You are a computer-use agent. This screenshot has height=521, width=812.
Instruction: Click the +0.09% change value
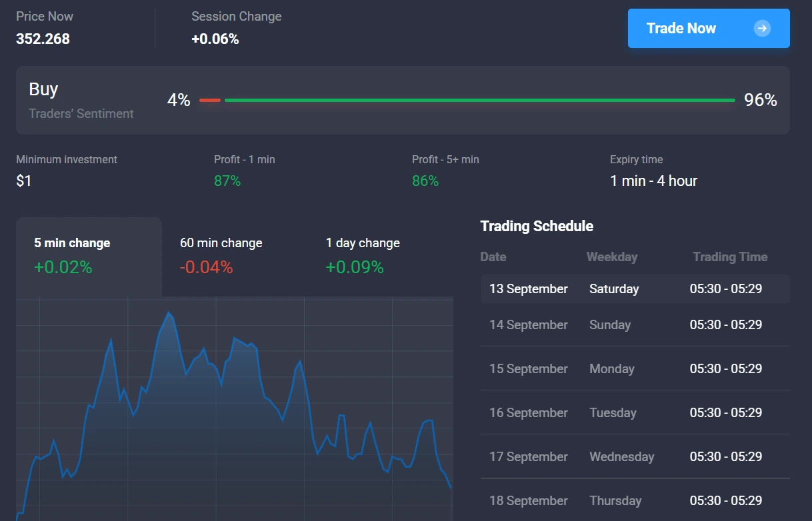pyautogui.click(x=355, y=267)
